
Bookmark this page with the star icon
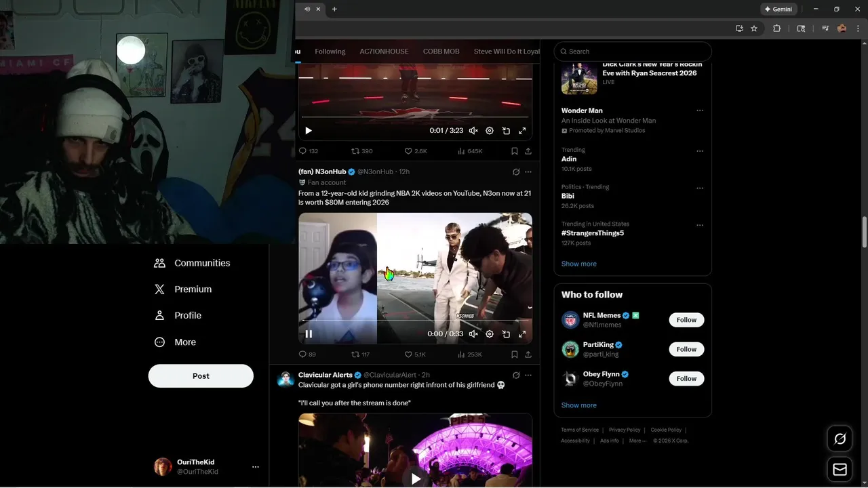754,28
